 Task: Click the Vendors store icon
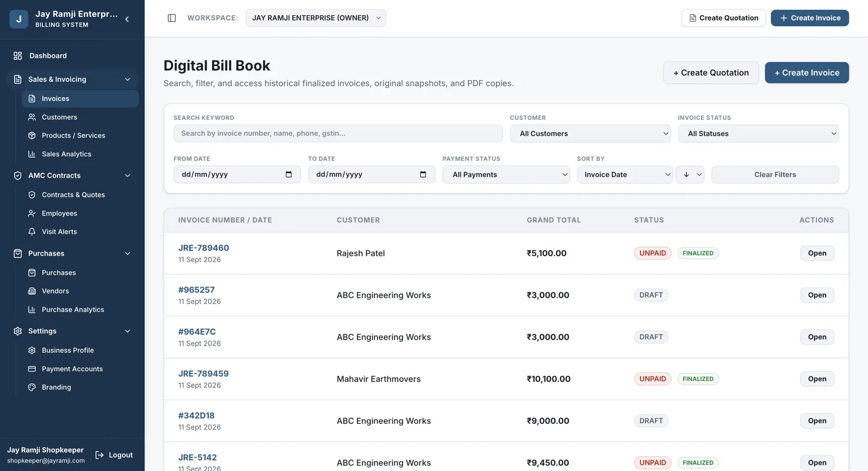(x=32, y=291)
